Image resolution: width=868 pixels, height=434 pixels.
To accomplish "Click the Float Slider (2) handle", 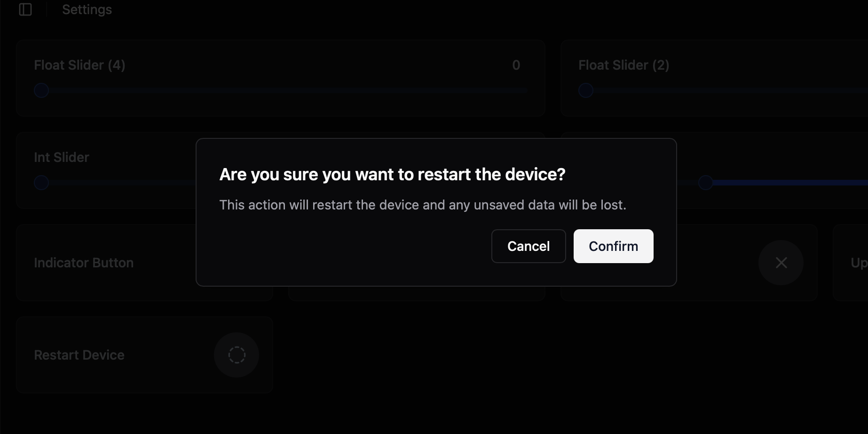I will (586, 90).
